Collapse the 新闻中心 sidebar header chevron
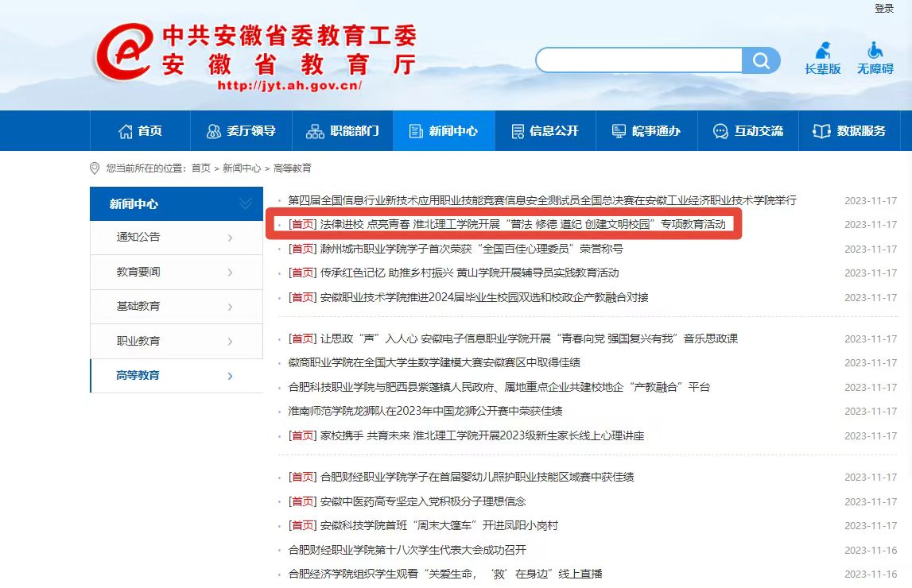Image resolution: width=912 pixels, height=588 pixels. [x=245, y=204]
